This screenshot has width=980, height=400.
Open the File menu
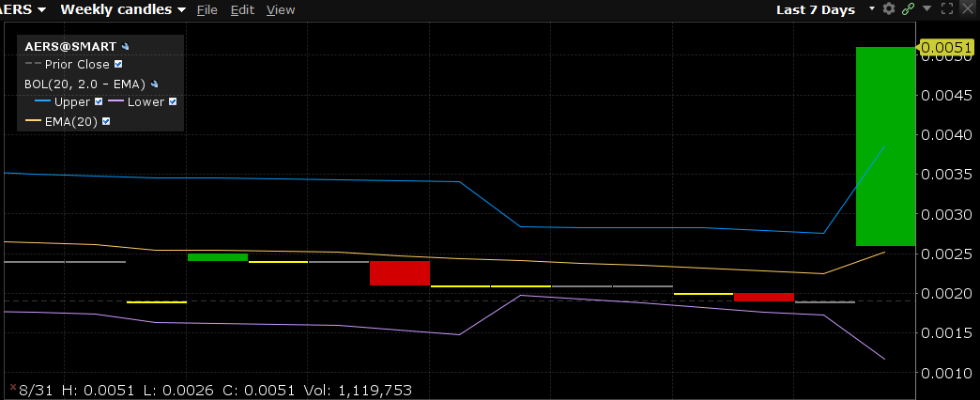[x=207, y=10]
